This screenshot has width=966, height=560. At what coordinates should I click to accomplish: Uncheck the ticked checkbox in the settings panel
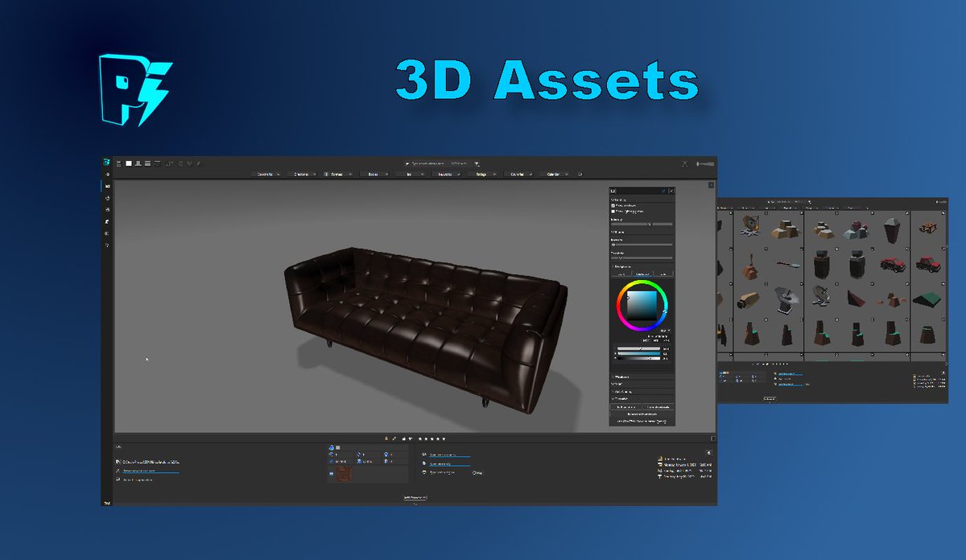[x=613, y=204]
